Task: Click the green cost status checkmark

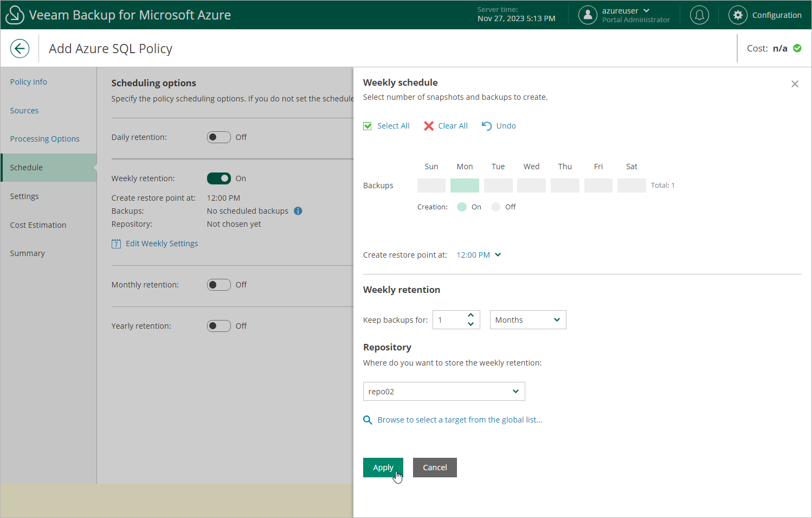Action: click(797, 48)
